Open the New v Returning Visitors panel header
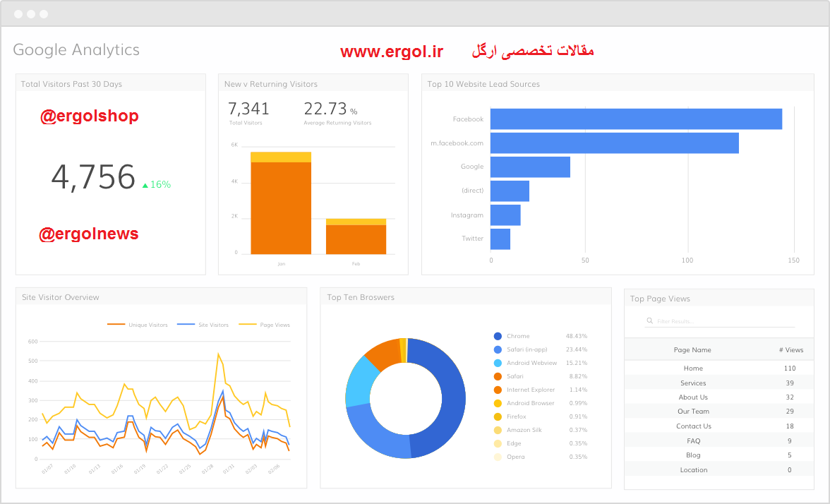830x504 pixels. click(x=272, y=84)
